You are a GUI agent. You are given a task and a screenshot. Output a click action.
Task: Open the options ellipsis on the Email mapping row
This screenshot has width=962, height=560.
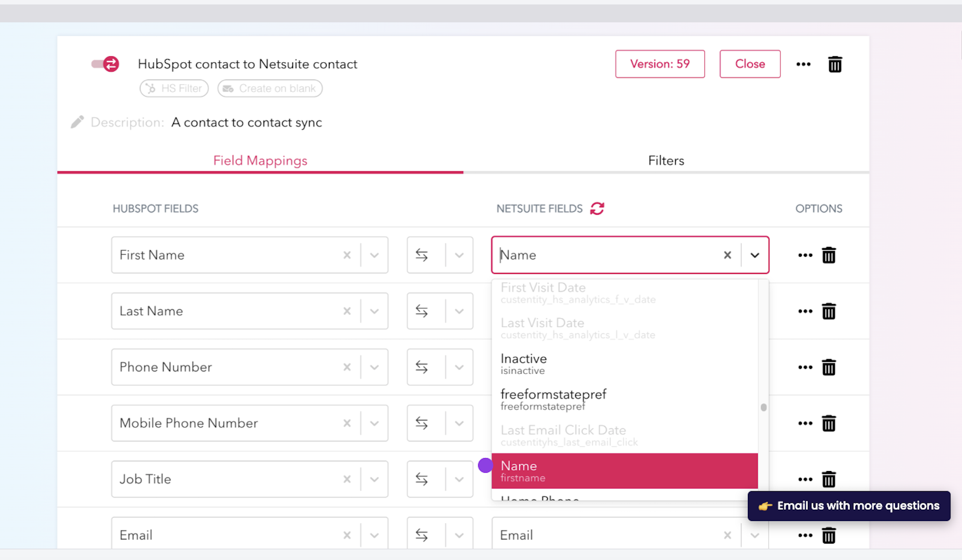pos(805,535)
